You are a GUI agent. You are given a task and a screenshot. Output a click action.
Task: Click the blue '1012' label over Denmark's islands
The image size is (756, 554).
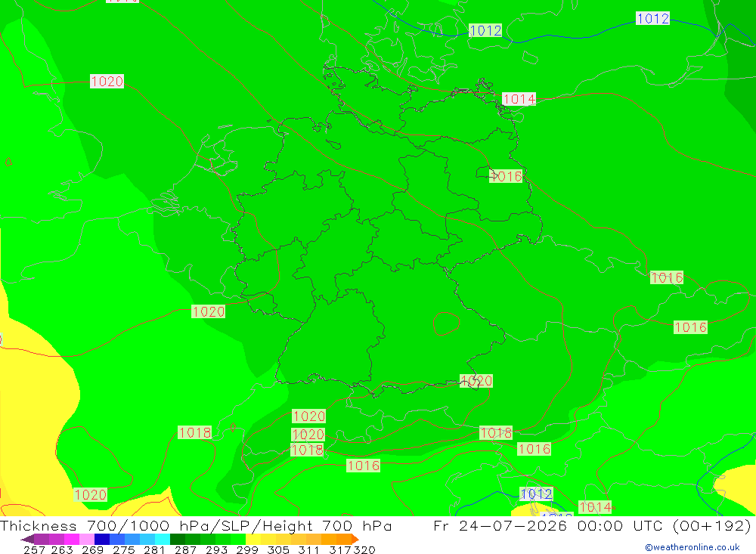(x=485, y=30)
